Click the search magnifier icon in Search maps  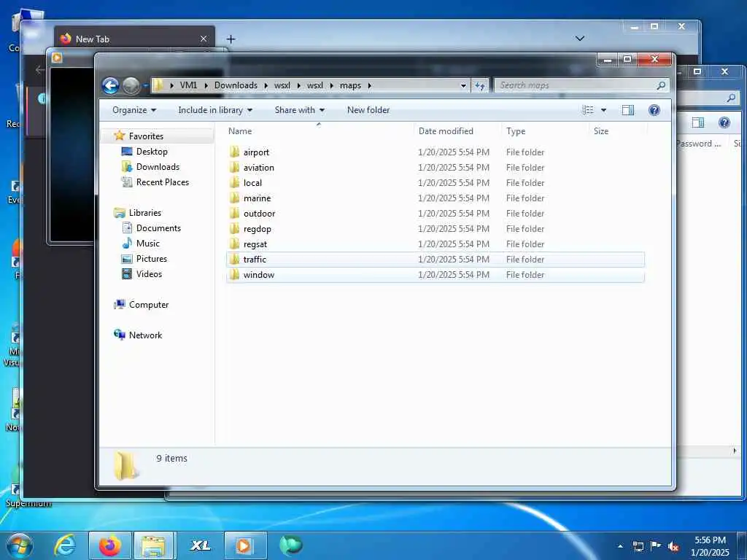tap(661, 86)
